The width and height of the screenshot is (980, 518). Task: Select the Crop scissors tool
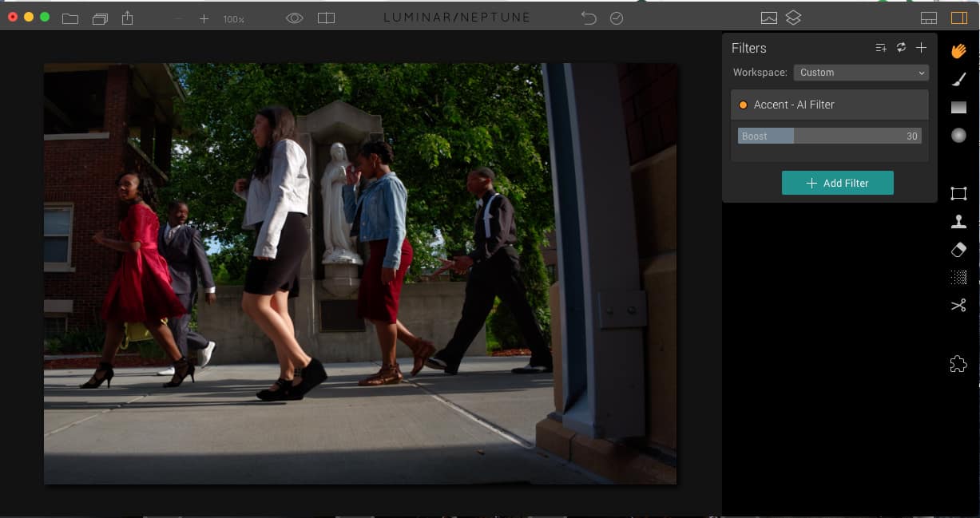click(x=958, y=306)
